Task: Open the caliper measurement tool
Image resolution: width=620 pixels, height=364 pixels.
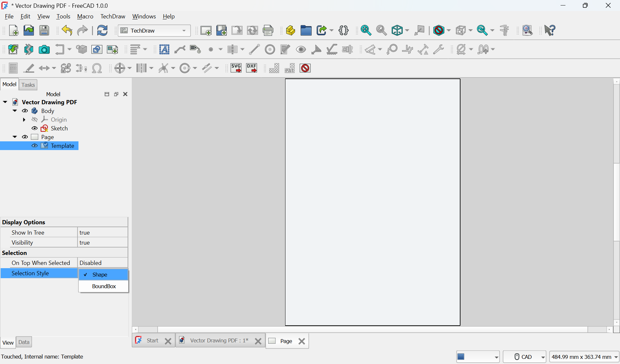Action: tap(504, 30)
